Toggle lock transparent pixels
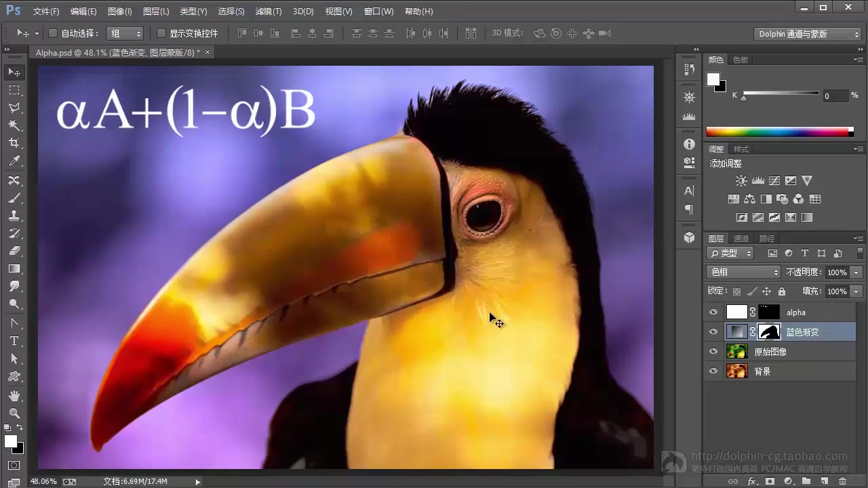 pyautogui.click(x=737, y=291)
